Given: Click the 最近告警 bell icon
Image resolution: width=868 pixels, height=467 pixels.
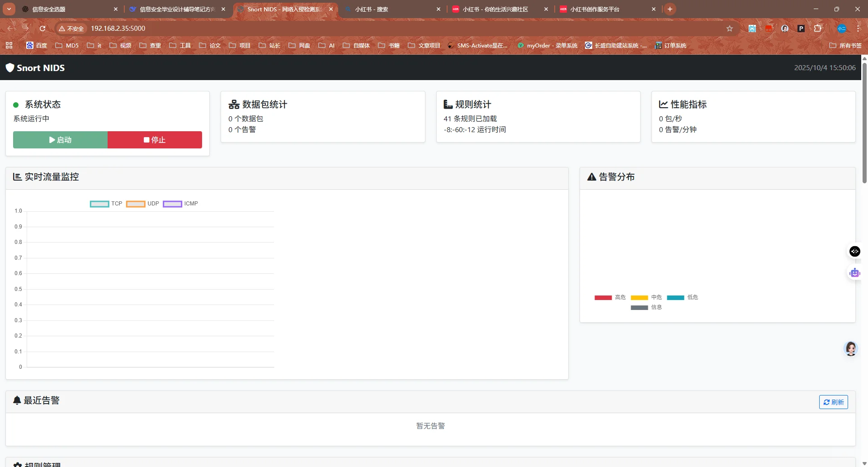Looking at the screenshot, I should [17, 400].
